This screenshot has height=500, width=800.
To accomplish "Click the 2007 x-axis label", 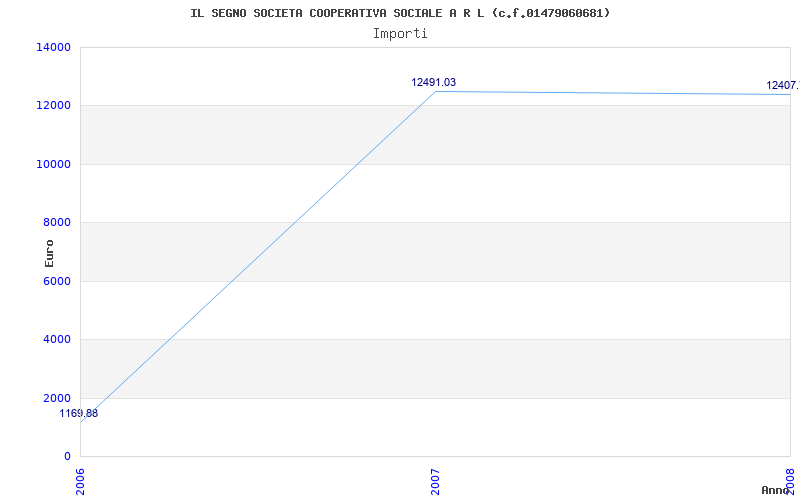I will click(435, 480).
